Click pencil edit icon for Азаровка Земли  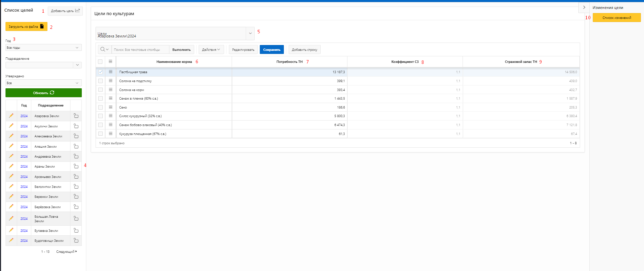click(x=11, y=116)
